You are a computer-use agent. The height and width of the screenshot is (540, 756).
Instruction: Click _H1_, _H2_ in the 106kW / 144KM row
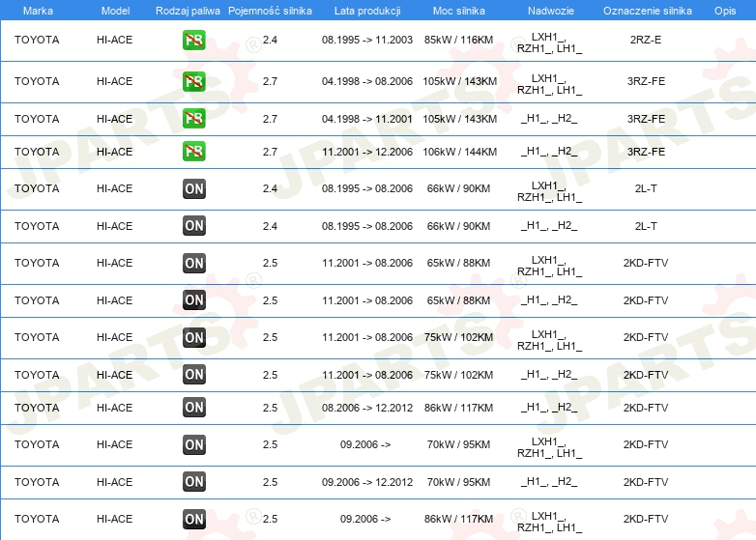click(x=549, y=152)
